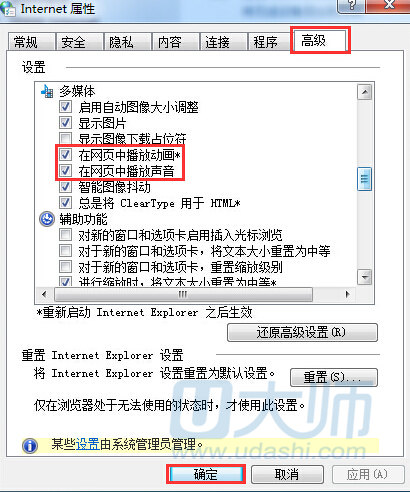Enable 显示图像下载占位符 checkbox
The image size is (410, 492).
click(65, 138)
